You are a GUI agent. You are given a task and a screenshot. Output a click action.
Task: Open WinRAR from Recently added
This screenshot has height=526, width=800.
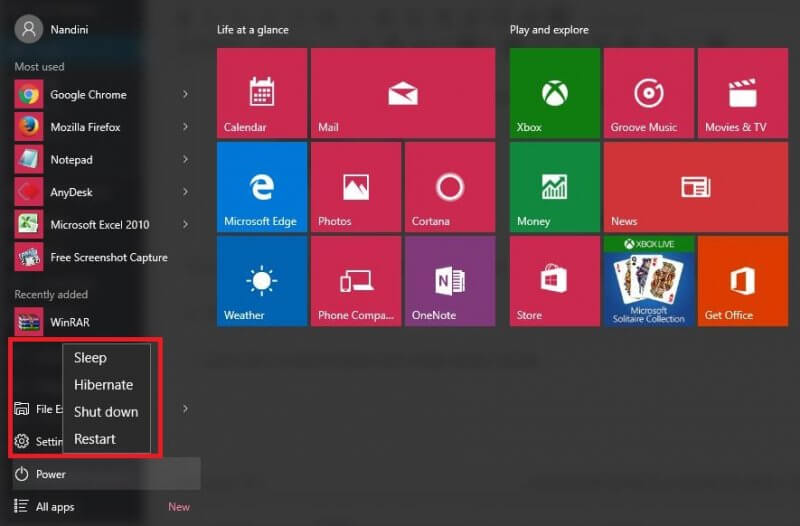click(102, 322)
